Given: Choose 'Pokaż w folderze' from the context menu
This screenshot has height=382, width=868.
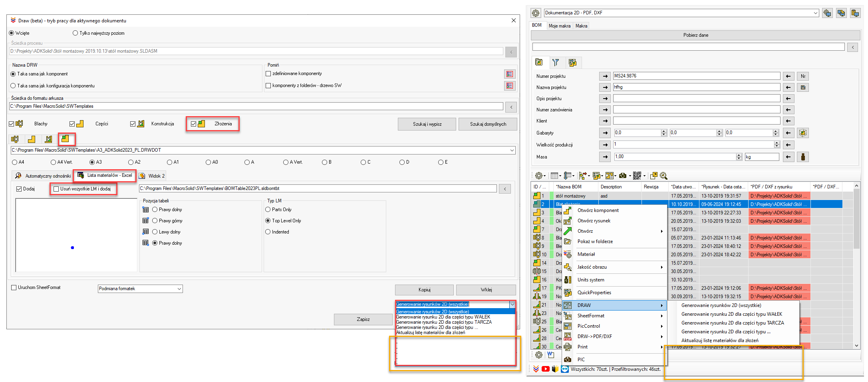Looking at the screenshot, I should tap(595, 241).
